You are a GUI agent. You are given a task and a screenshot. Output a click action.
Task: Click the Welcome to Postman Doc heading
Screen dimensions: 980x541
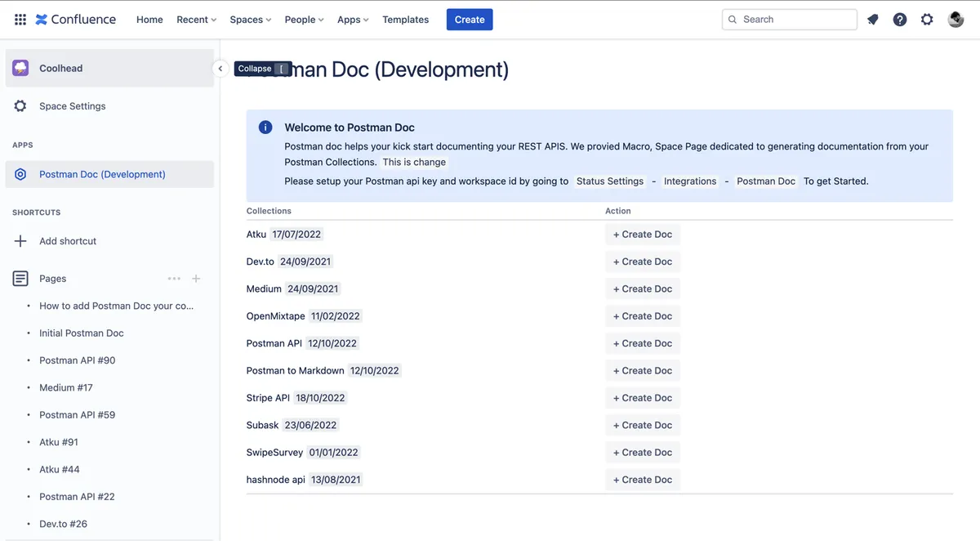(x=350, y=127)
